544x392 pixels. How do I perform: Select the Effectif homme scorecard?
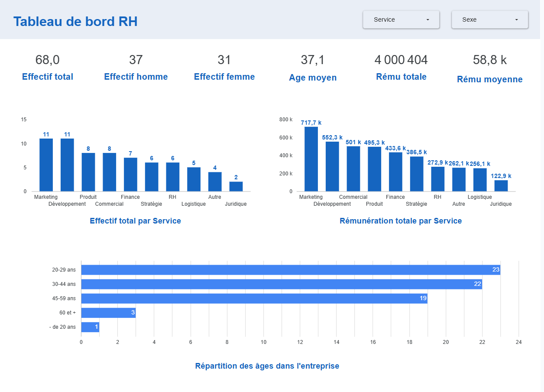136,68
